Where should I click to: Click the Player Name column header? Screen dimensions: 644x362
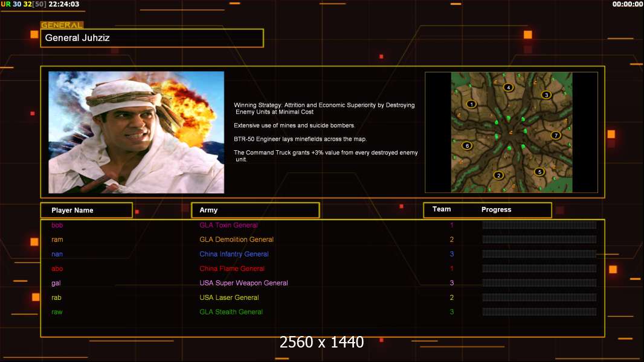pos(86,211)
